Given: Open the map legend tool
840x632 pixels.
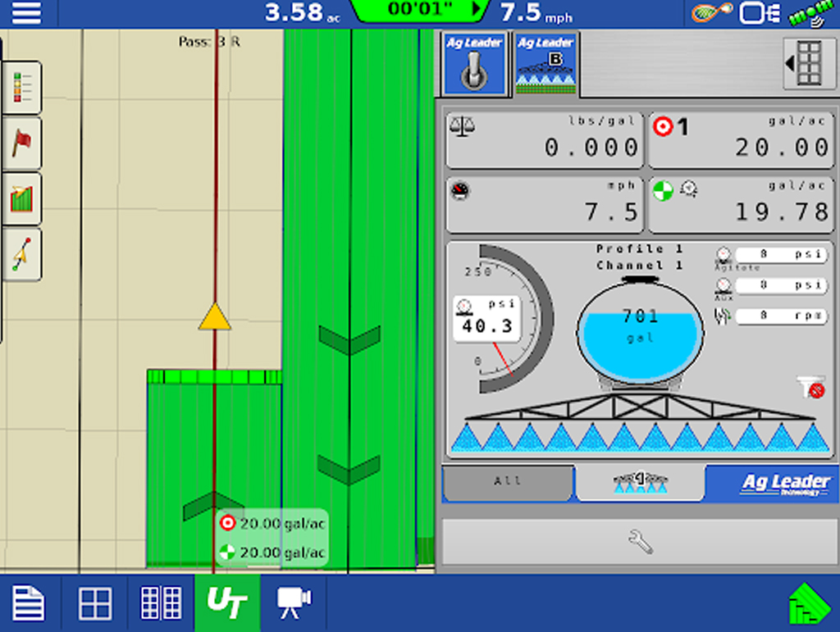Looking at the screenshot, I should pyautogui.click(x=21, y=88).
